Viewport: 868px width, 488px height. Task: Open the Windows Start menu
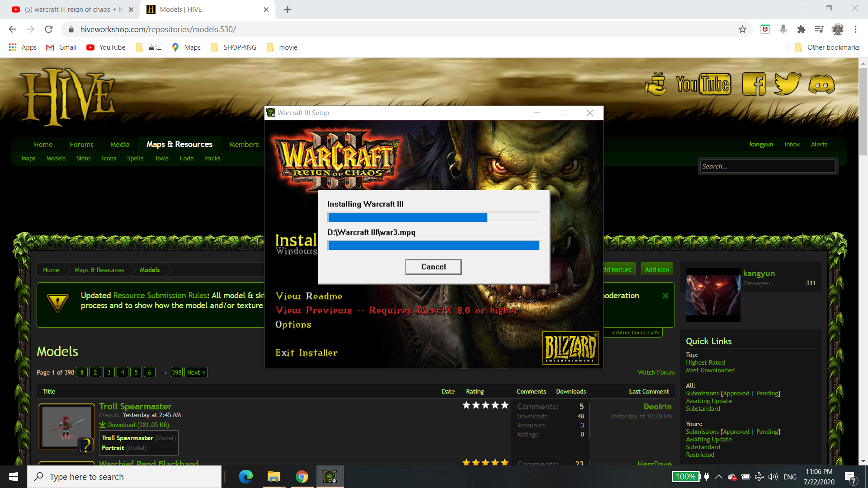click(14, 477)
